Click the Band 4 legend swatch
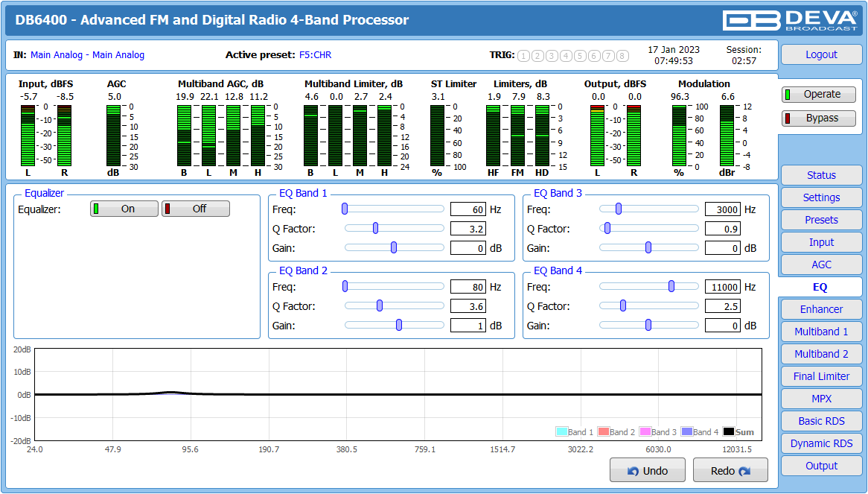The height and width of the screenshot is (494, 868). coord(687,431)
